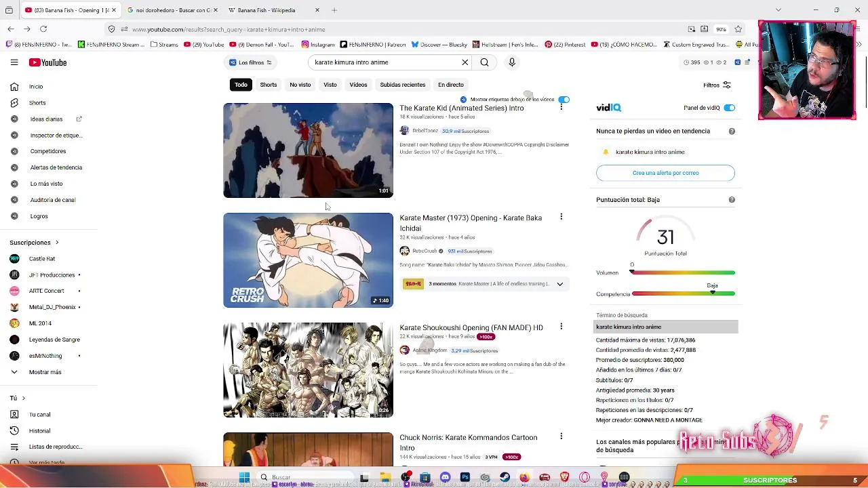
Task: Open options menu for Karate Master video
Action: click(x=561, y=217)
